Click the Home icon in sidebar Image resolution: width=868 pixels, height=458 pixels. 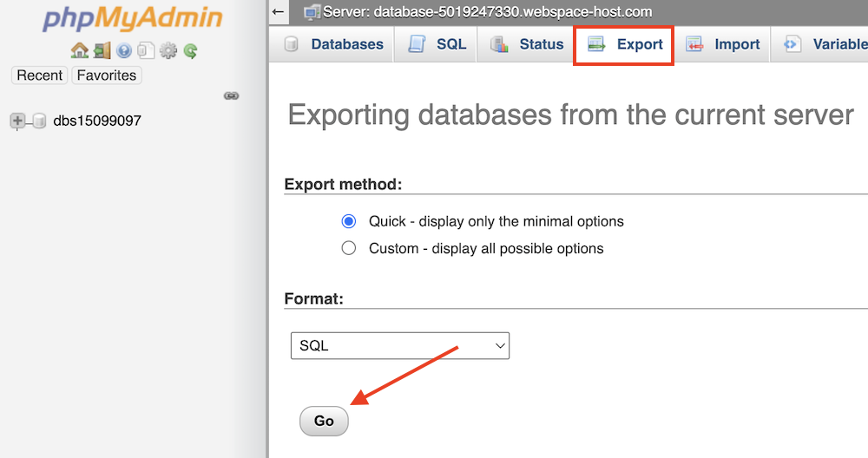[x=79, y=51]
